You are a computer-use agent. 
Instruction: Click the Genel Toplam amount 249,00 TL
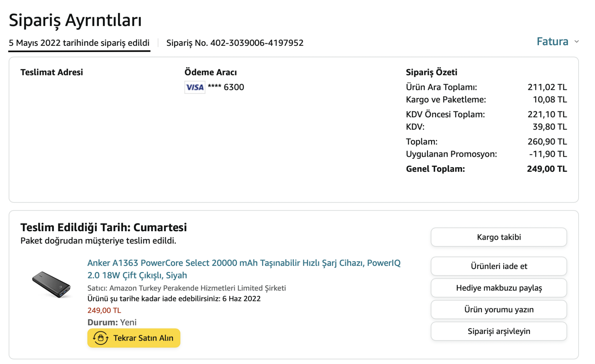pyautogui.click(x=546, y=169)
